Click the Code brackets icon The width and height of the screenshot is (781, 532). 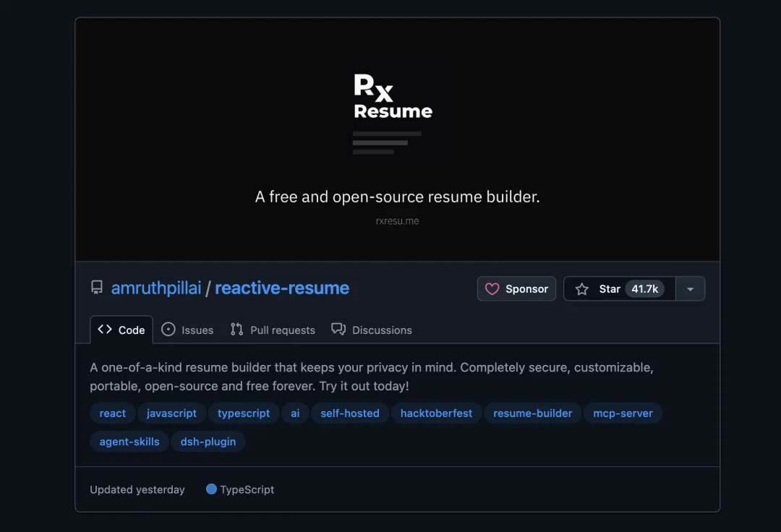pos(105,330)
